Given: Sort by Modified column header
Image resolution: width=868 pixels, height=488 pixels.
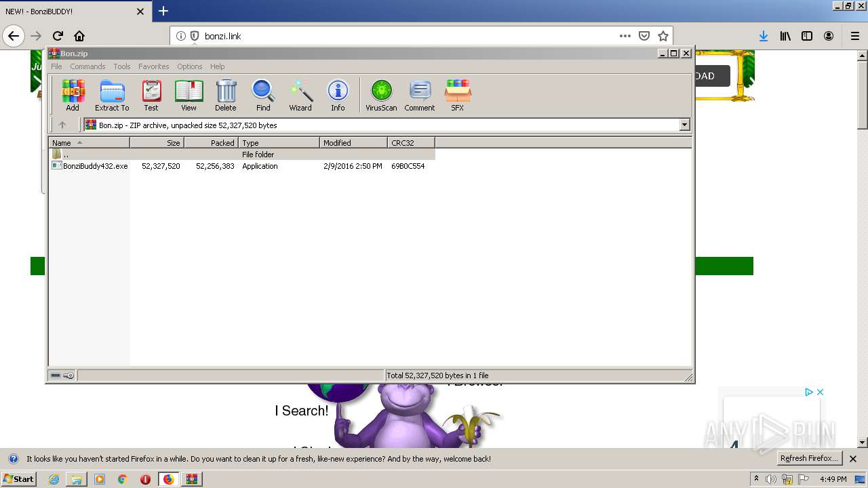Looking at the screenshot, I should click(353, 143).
